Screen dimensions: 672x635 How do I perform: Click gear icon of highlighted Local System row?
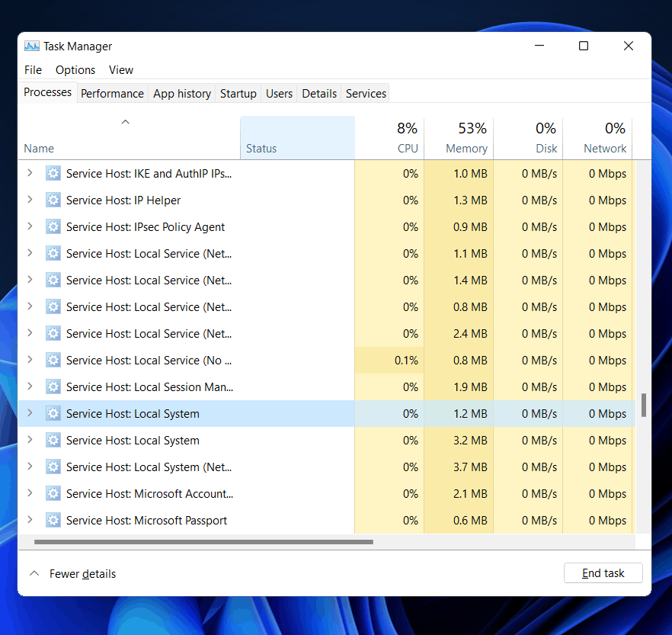(x=53, y=414)
